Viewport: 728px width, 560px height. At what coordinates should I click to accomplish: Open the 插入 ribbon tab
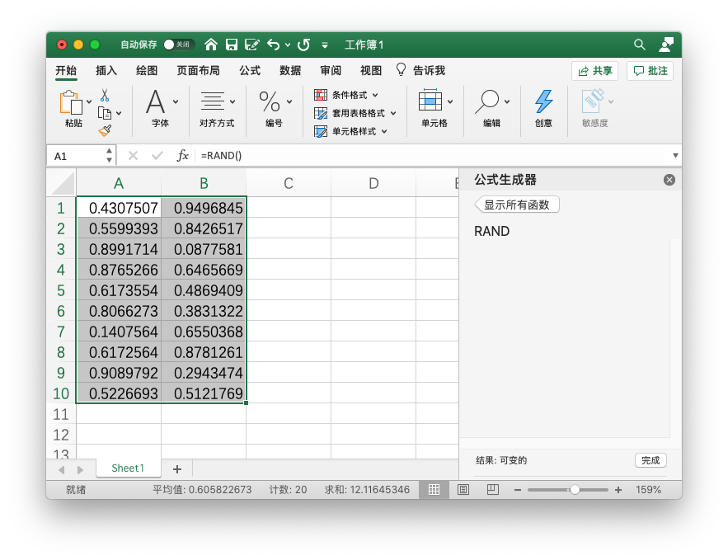[x=106, y=71]
